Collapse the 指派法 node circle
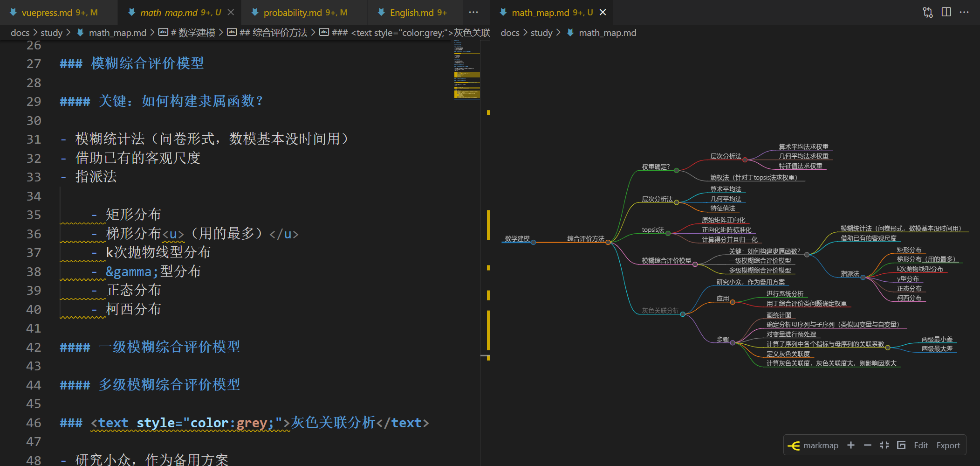Image resolution: width=980 pixels, height=466 pixels. [x=863, y=278]
